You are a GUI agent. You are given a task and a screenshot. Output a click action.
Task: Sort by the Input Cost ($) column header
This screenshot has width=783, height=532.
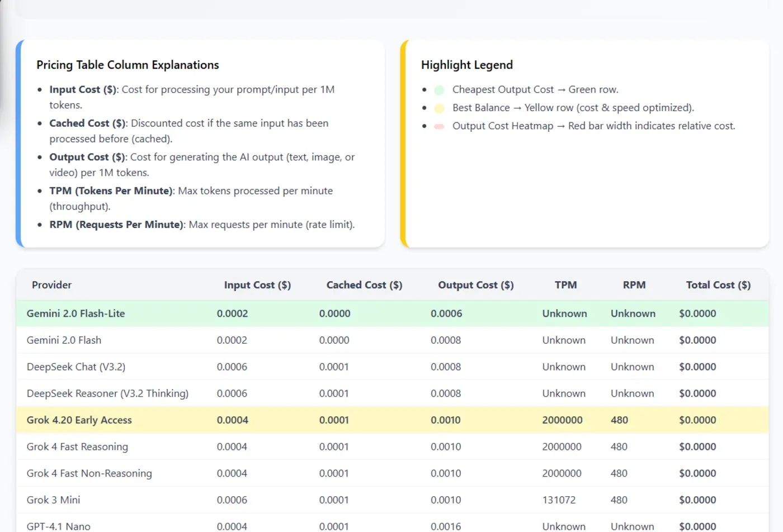(257, 285)
